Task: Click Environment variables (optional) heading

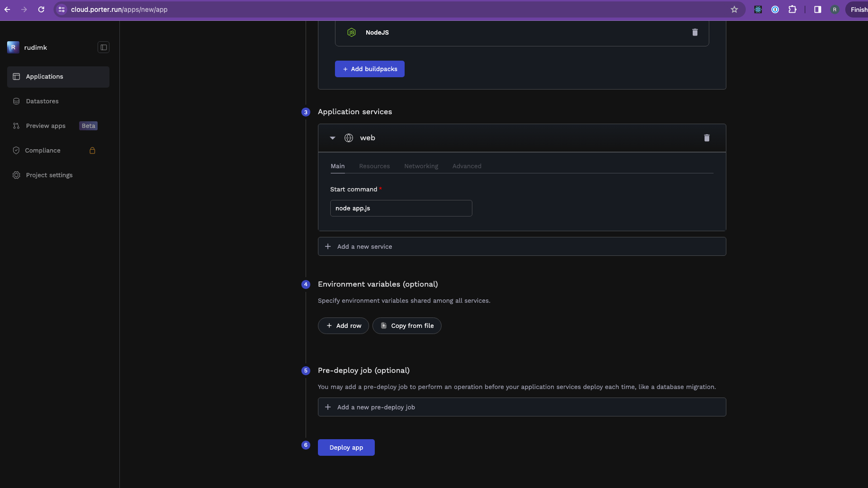Action: 378,284
